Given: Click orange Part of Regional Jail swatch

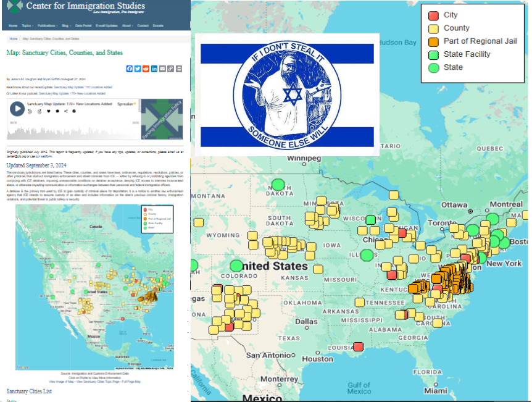Looking at the screenshot, I should click(433, 42).
